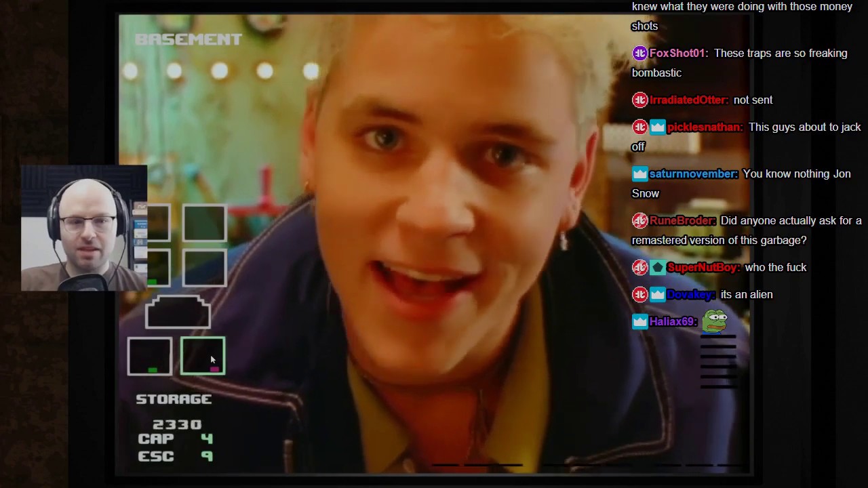Click the Pepe frog emote in chat

click(715, 320)
